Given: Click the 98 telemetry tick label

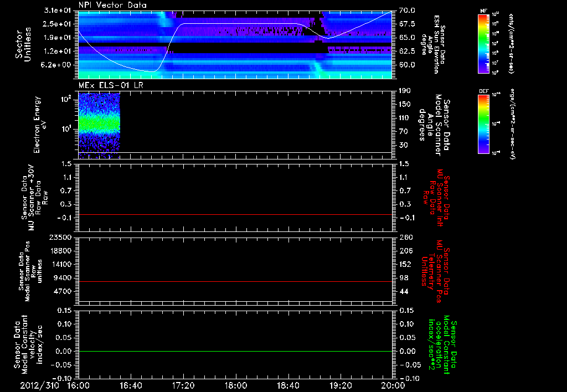Looking at the screenshot, I should 404,278.
